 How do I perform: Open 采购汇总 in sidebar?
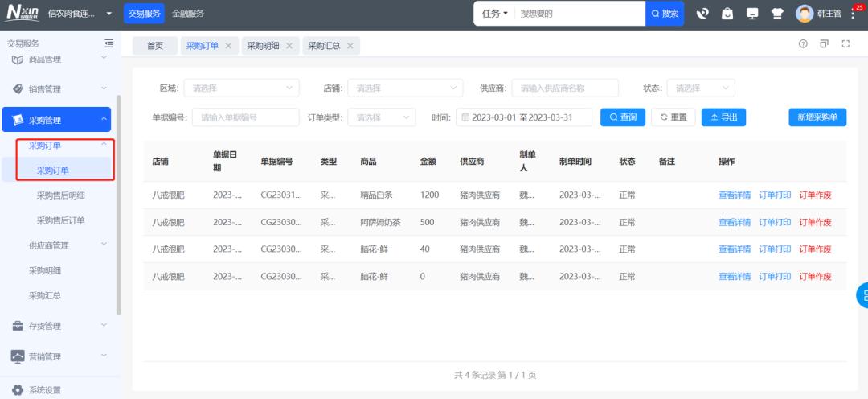[45, 295]
